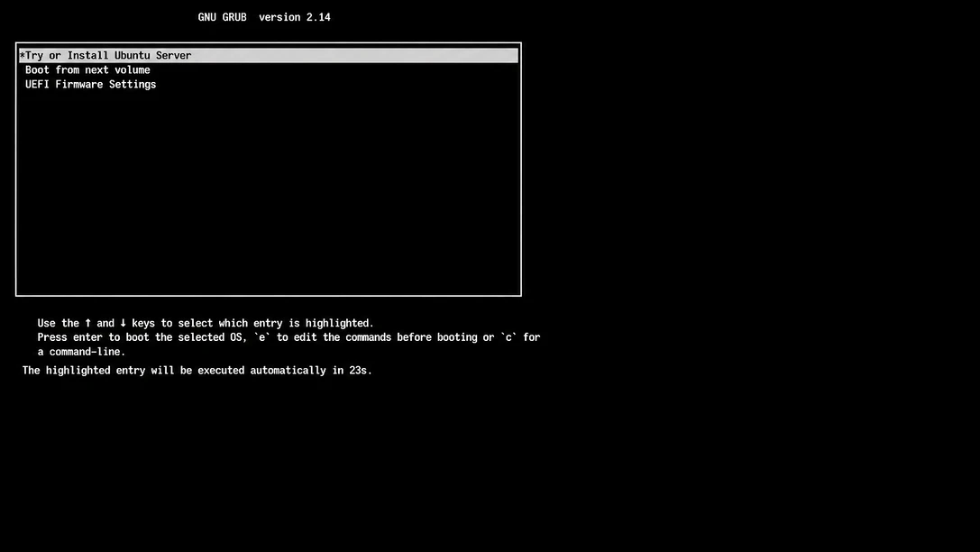Click the 'GNU GRUB version 2.14' header text

click(264, 17)
